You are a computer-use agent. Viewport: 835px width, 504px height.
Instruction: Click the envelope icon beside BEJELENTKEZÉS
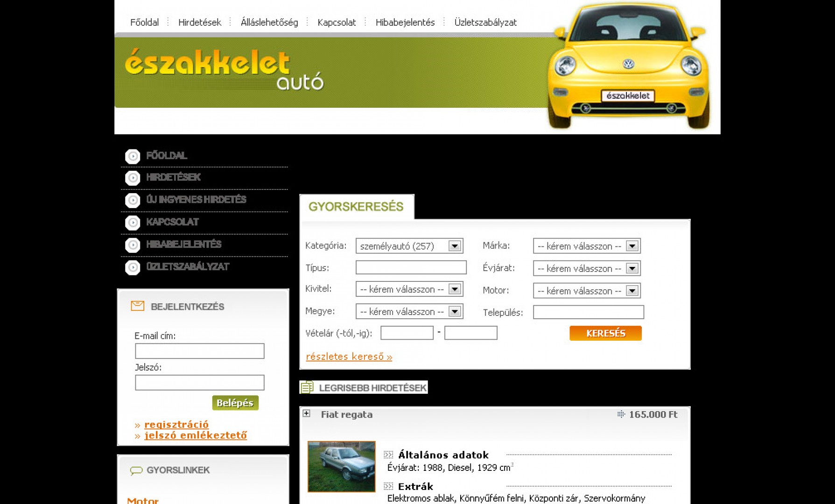point(137,306)
